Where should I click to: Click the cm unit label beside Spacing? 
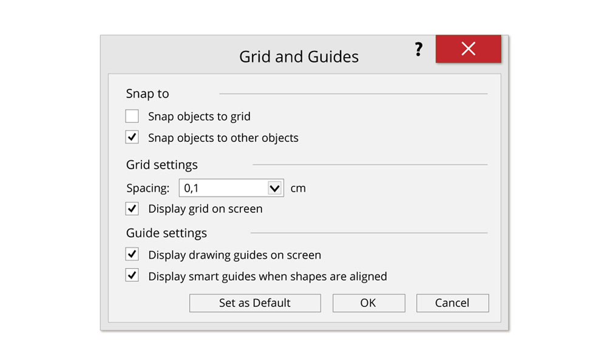298,188
